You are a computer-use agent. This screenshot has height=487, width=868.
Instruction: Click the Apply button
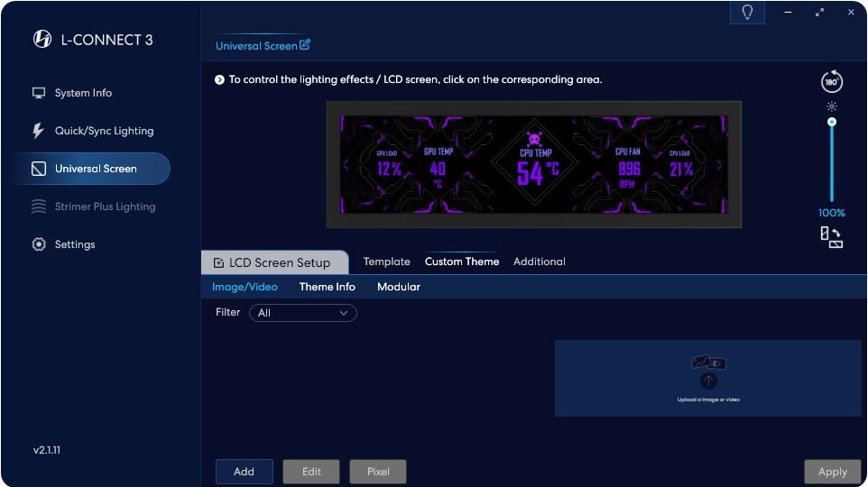click(x=832, y=472)
